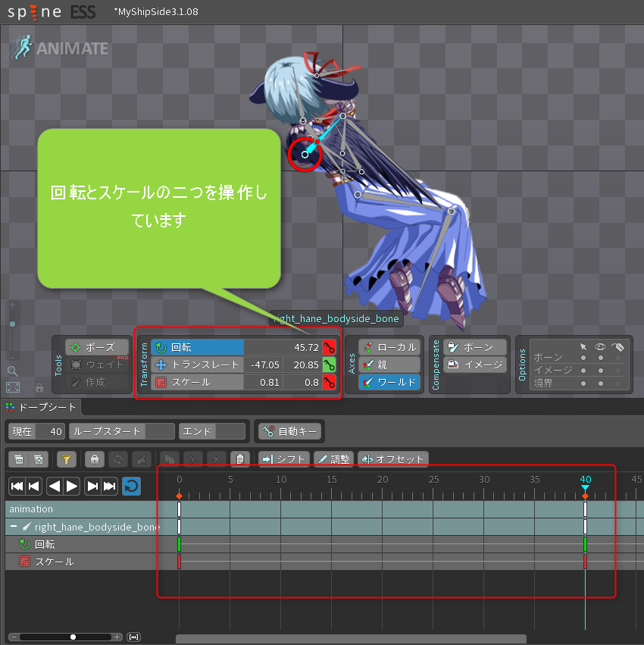This screenshot has width=644, height=645.
Task: Toggle イメージ image compensation
Action: coord(475,365)
